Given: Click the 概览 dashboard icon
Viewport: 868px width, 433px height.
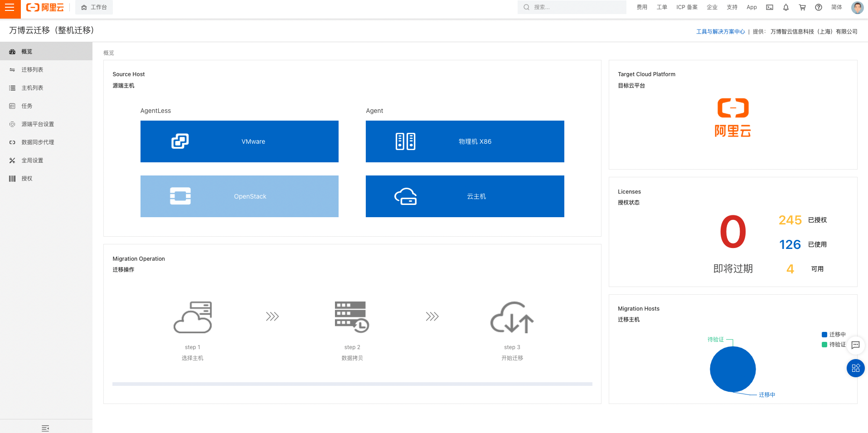Looking at the screenshot, I should pyautogui.click(x=12, y=52).
